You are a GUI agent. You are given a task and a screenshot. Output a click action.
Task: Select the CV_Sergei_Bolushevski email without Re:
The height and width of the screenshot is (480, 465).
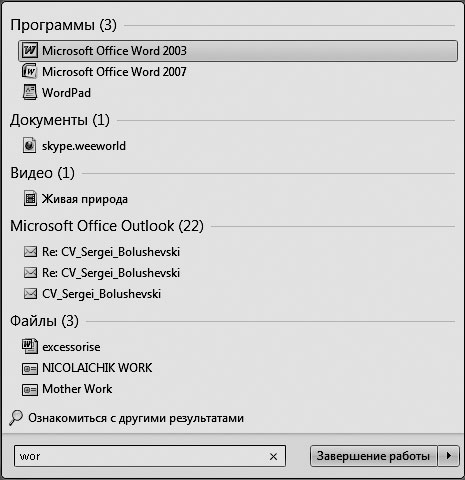101,294
